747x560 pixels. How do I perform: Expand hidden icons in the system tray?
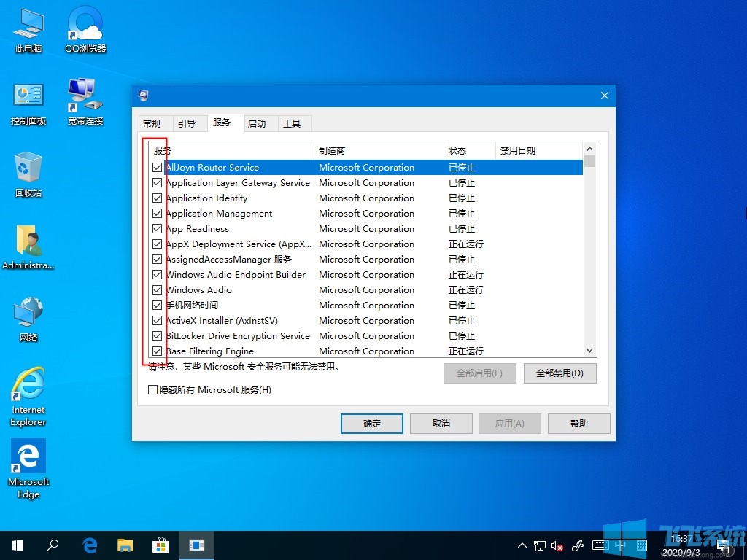click(522, 545)
